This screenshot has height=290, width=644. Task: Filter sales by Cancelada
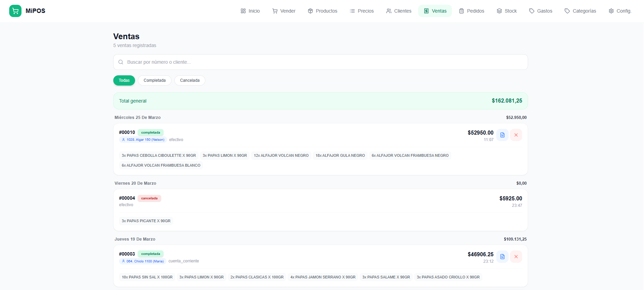point(190,80)
